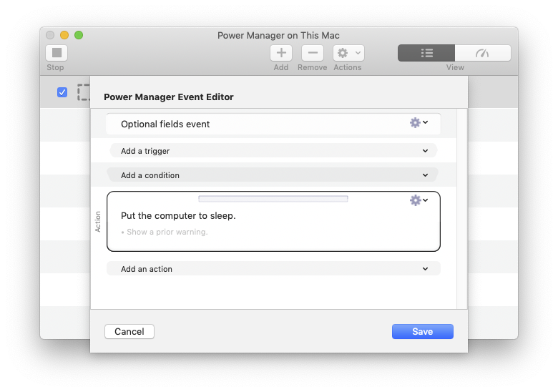Viewport: 558px width, 392px height.
Task: Switch to the list view mode
Action: click(x=426, y=53)
